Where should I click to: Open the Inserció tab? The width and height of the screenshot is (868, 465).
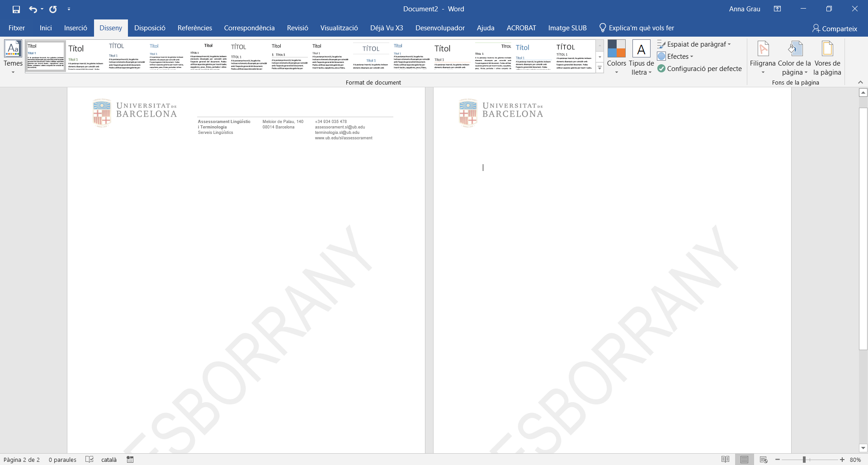[x=75, y=28]
